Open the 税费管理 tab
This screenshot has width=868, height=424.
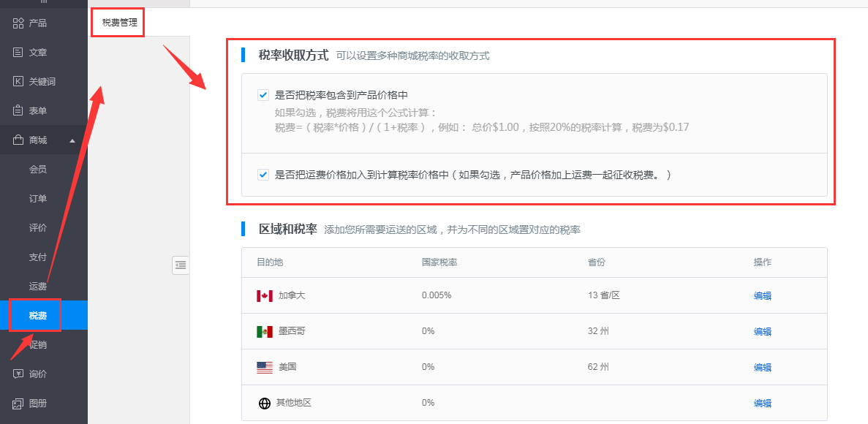tap(119, 23)
